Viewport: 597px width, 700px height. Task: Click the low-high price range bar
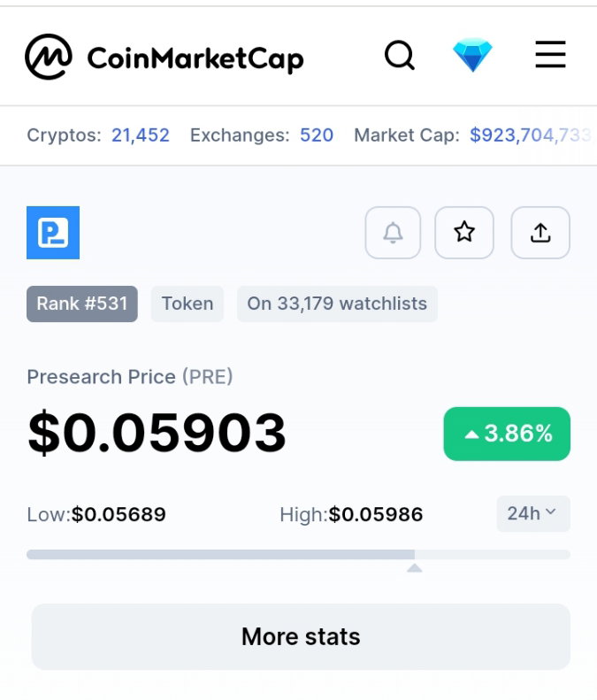299,555
